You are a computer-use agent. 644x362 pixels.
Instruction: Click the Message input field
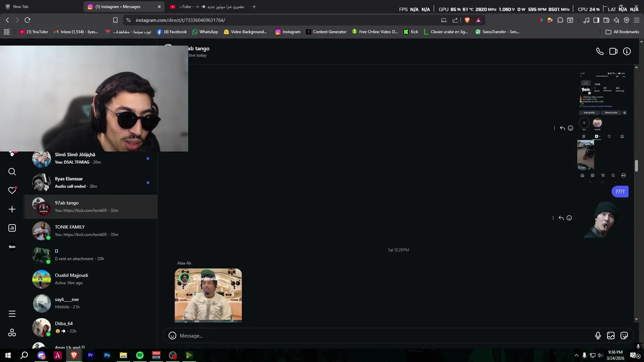(385, 335)
